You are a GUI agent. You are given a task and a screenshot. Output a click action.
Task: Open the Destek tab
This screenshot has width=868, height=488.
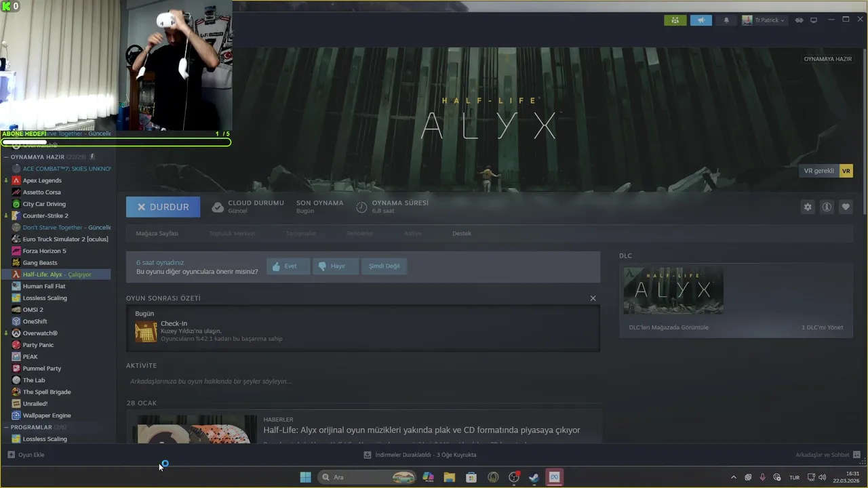(462, 233)
